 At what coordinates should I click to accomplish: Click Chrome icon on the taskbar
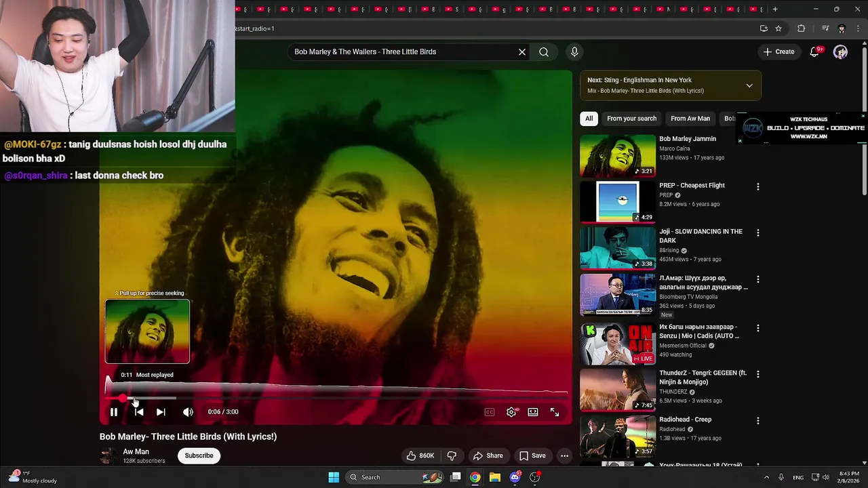[x=475, y=477]
